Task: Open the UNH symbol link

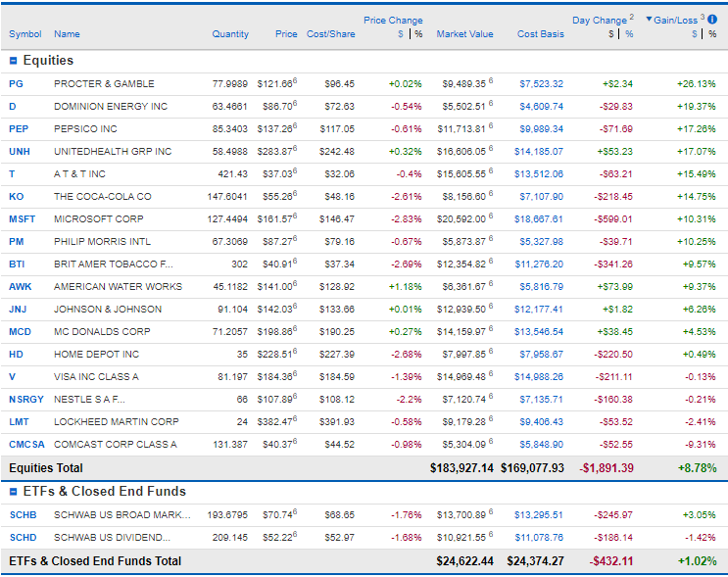Action: point(20,151)
